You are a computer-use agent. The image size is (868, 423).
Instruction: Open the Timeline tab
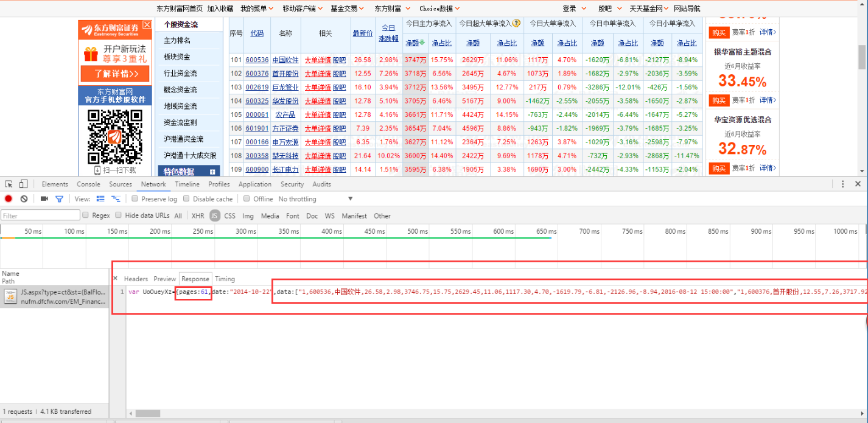pos(187,184)
